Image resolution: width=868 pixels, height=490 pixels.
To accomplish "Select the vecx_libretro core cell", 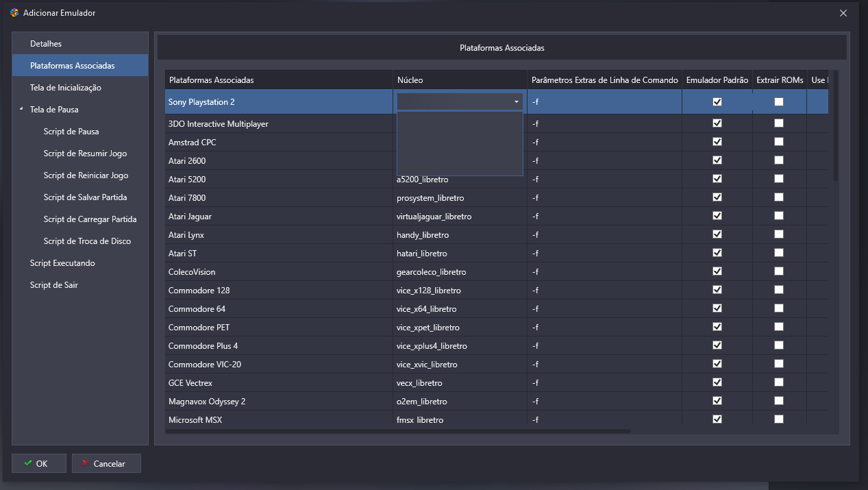I will coord(460,382).
